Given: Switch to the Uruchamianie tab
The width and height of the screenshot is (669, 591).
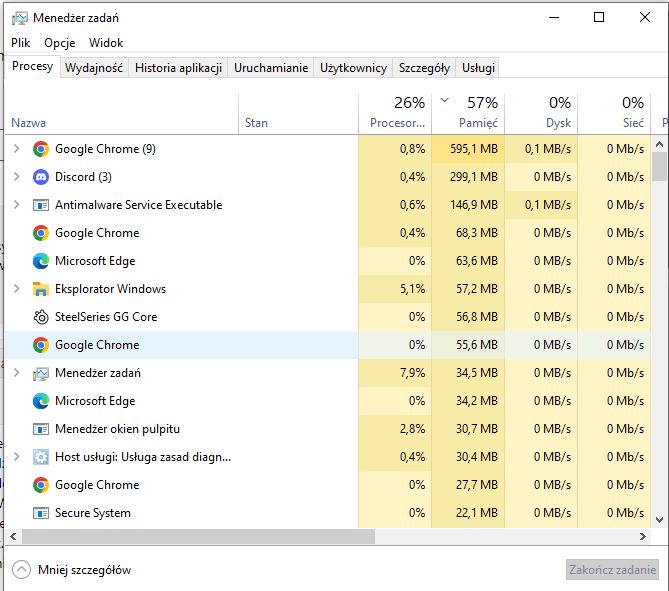Looking at the screenshot, I should click(x=271, y=68).
